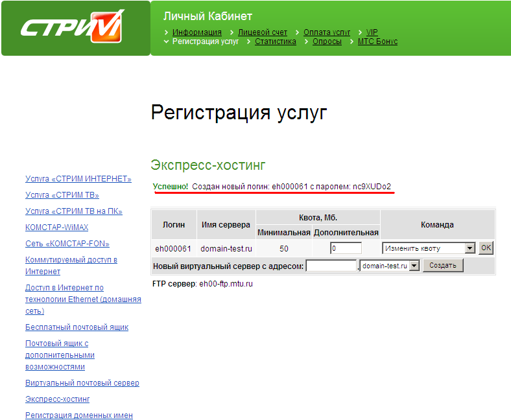Focus the Дополнительная quota input field

[x=346, y=248]
